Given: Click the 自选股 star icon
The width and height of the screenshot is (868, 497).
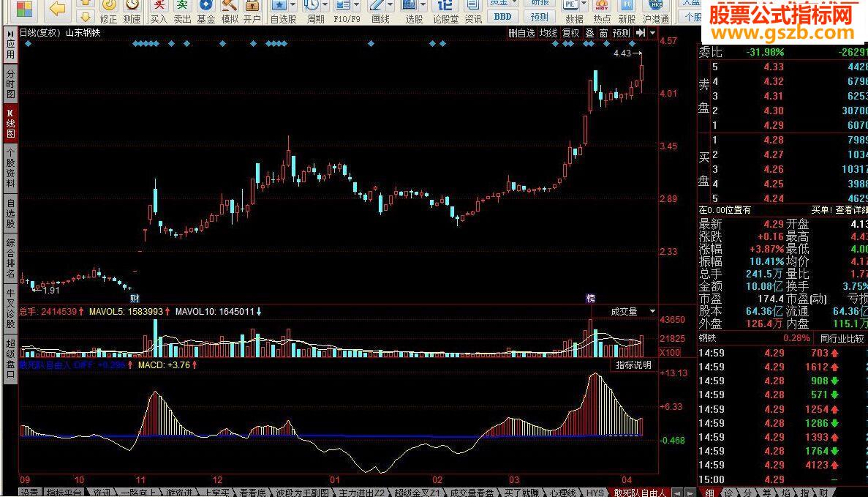Looking at the screenshot, I should tap(279, 6).
